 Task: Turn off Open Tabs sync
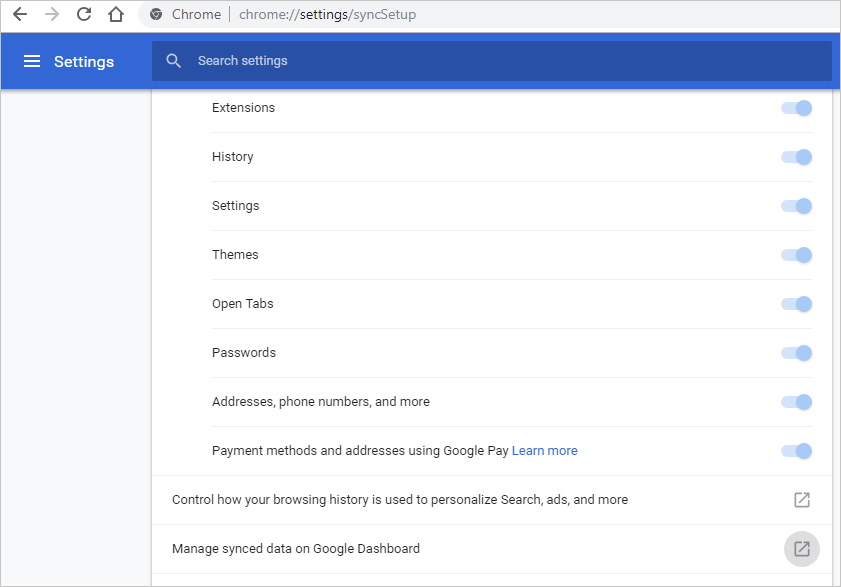click(x=797, y=304)
